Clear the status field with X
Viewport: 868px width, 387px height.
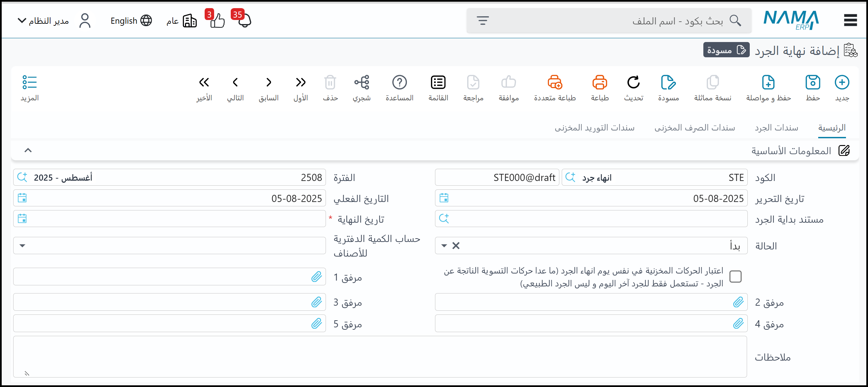tap(456, 246)
